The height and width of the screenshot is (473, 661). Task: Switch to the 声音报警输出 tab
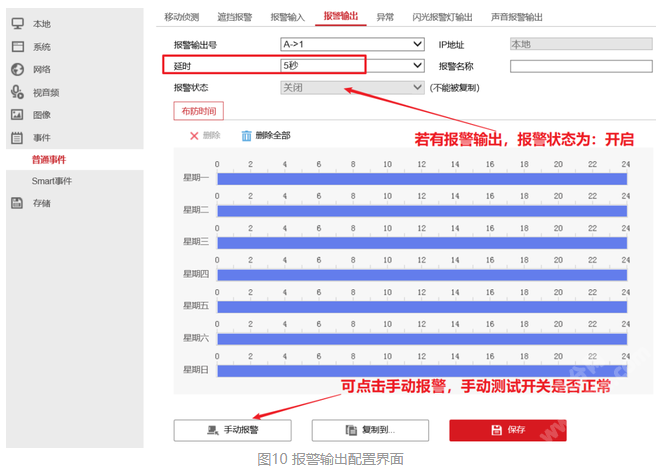click(x=517, y=17)
